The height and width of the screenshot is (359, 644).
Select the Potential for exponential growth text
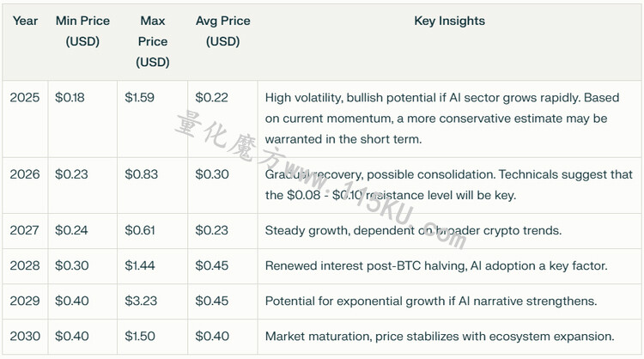pyautogui.click(x=431, y=301)
